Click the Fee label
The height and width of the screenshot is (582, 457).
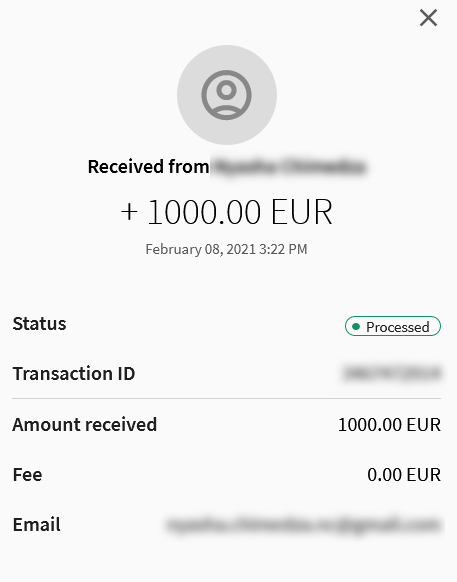tap(27, 474)
